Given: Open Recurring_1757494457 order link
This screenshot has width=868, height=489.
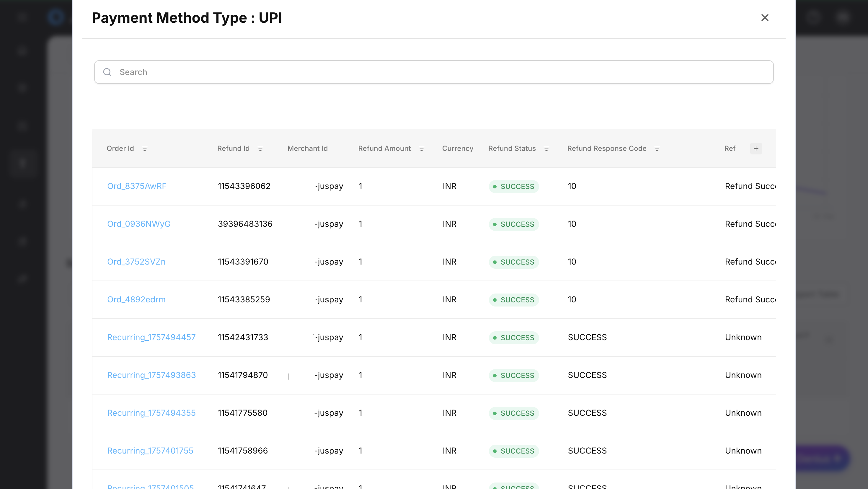Looking at the screenshot, I should [x=151, y=337].
